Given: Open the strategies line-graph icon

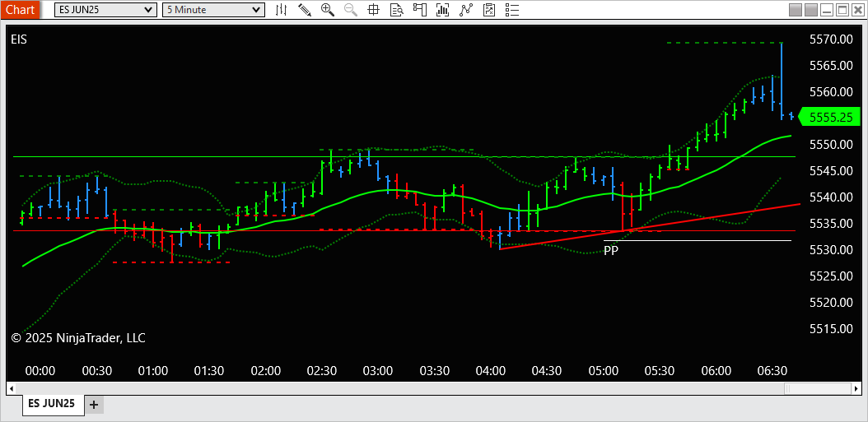Looking at the screenshot, I should point(466,9).
